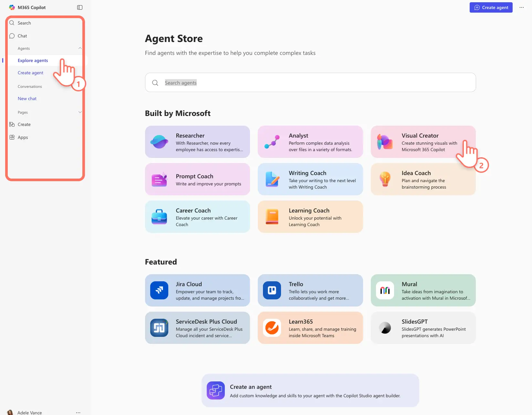Image resolution: width=532 pixels, height=415 pixels.
Task: Open Apps in the sidebar
Action: coord(23,137)
